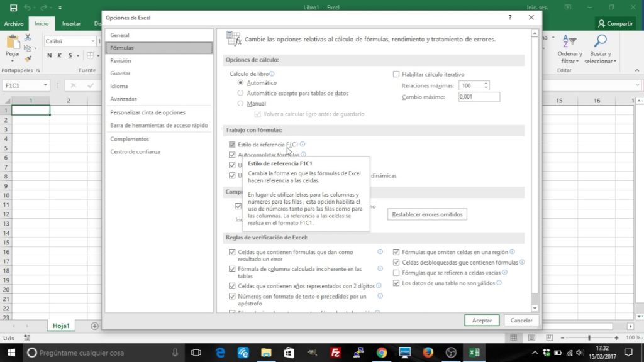Enable Habilitar cálculo iterativo

click(395, 74)
